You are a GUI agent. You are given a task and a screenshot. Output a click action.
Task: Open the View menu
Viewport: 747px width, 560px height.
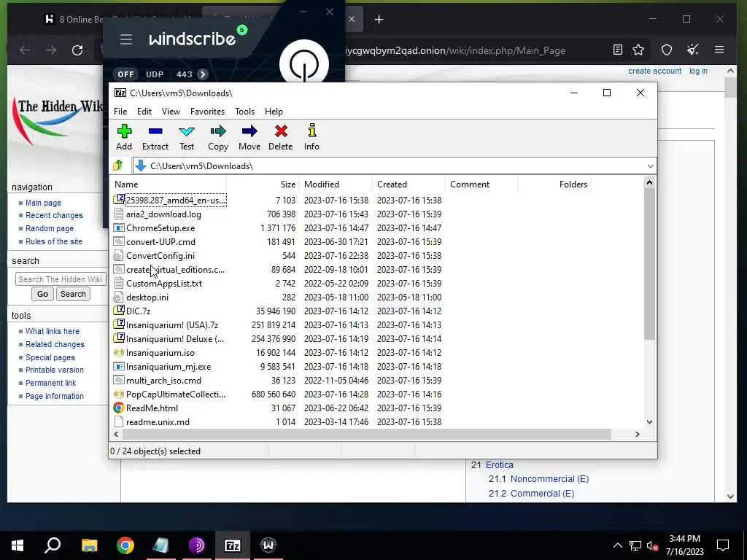click(x=171, y=112)
